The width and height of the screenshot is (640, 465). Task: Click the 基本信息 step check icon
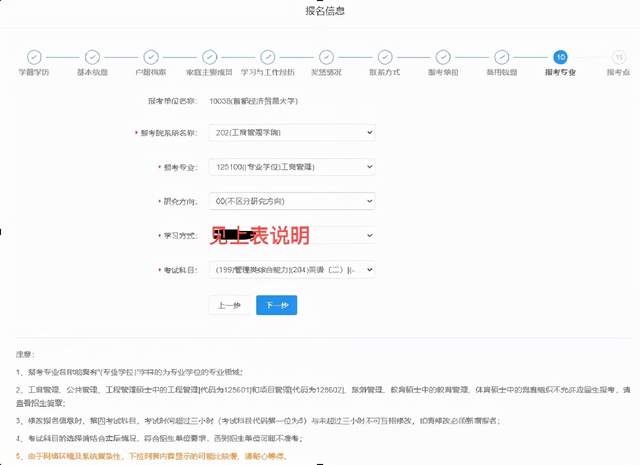[x=92, y=57]
